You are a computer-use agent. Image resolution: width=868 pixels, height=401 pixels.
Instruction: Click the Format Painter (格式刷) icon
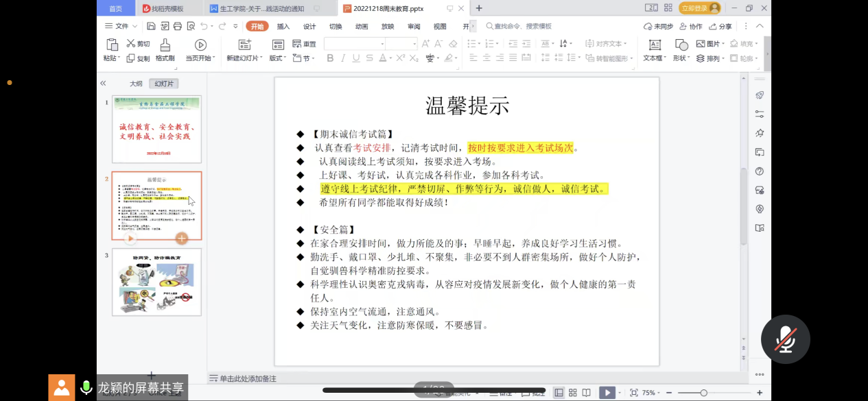(165, 45)
